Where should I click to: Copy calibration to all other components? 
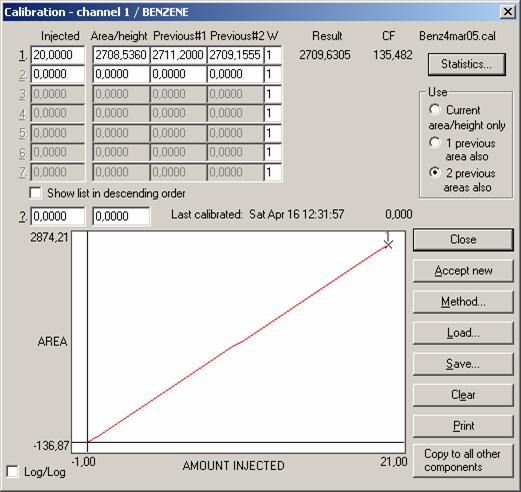(463, 460)
